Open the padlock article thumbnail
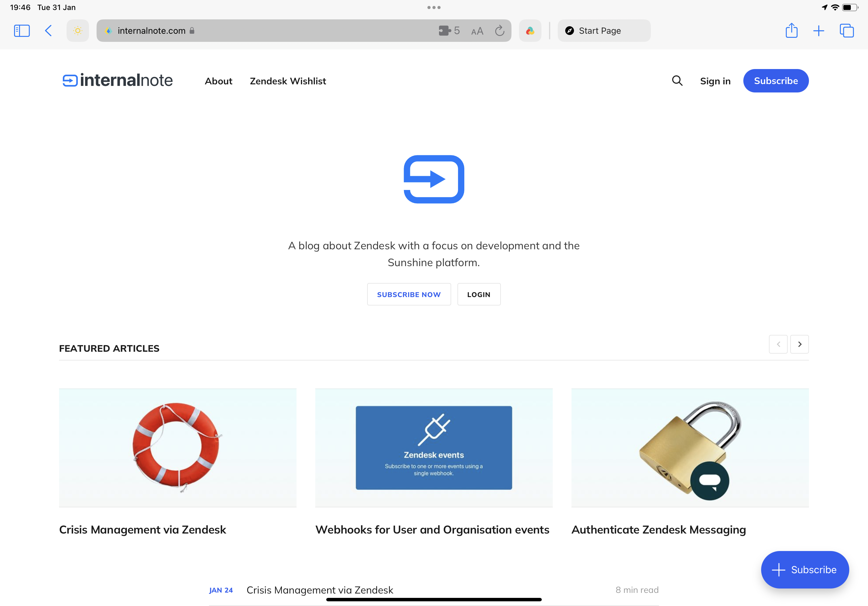Image resolution: width=868 pixels, height=606 pixels. [690, 448]
